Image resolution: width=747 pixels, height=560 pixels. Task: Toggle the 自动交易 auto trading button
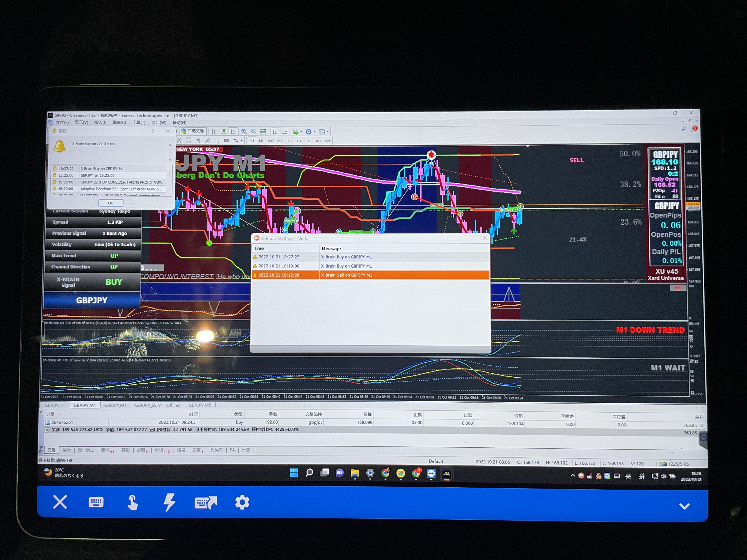(192, 131)
